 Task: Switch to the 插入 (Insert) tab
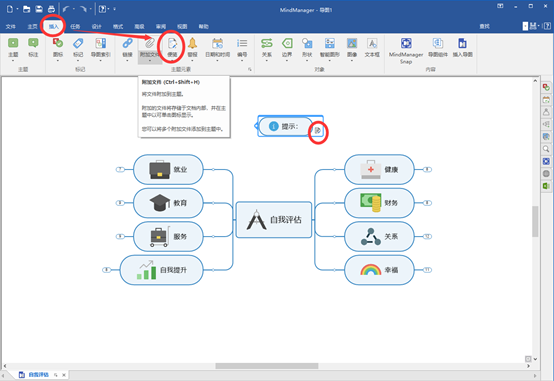53,27
